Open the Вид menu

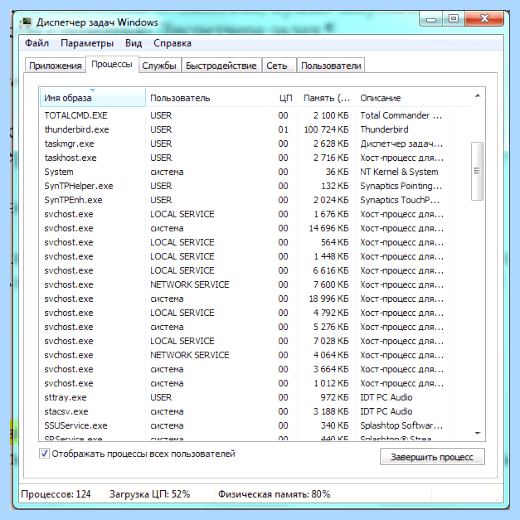[x=133, y=43]
